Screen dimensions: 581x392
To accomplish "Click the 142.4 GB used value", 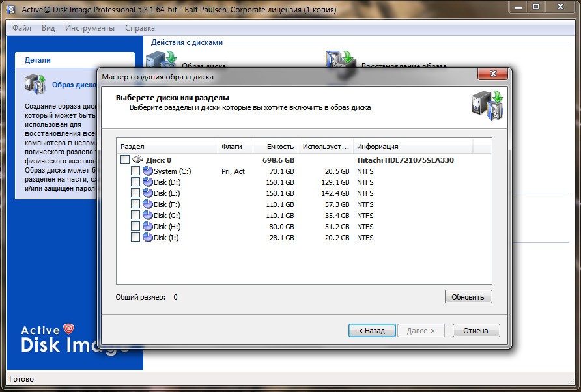I will pyautogui.click(x=335, y=193).
